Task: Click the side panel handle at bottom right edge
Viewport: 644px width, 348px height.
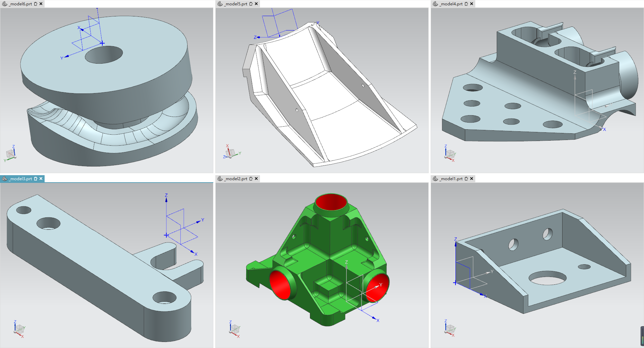Action: pyautogui.click(x=642, y=336)
